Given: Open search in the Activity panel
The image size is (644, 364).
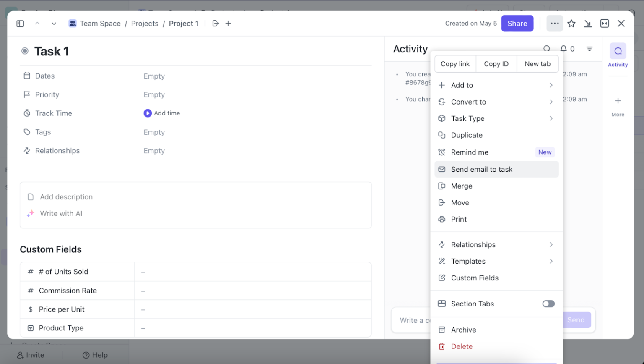Looking at the screenshot, I should [x=547, y=49].
